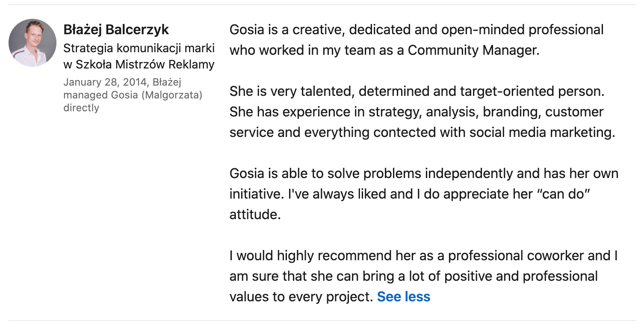Click the 'Strategia komunikacji marki' headline line
Viewport: 644px width, 327px height.
[x=139, y=48]
